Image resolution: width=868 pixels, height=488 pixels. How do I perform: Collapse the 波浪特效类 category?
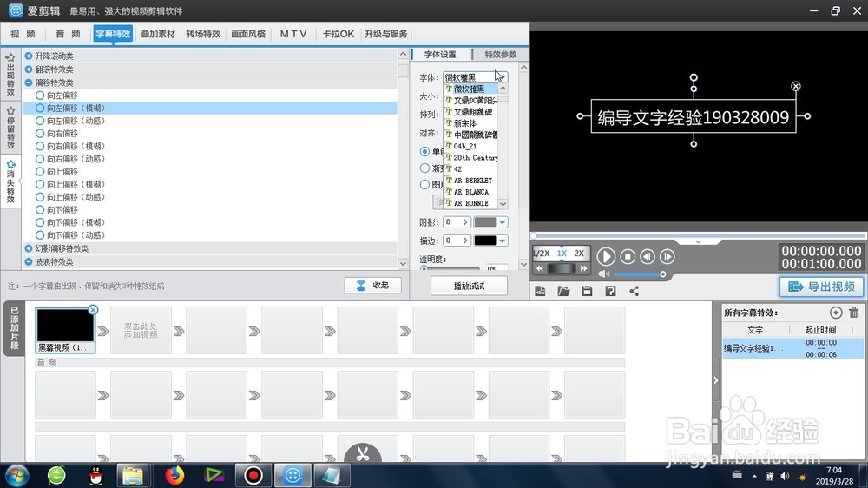pyautogui.click(x=29, y=262)
